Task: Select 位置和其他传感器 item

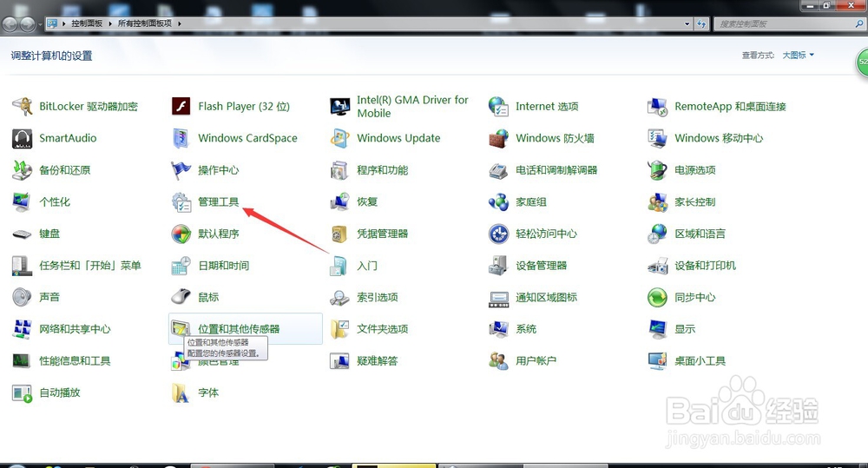Action: pos(246,328)
